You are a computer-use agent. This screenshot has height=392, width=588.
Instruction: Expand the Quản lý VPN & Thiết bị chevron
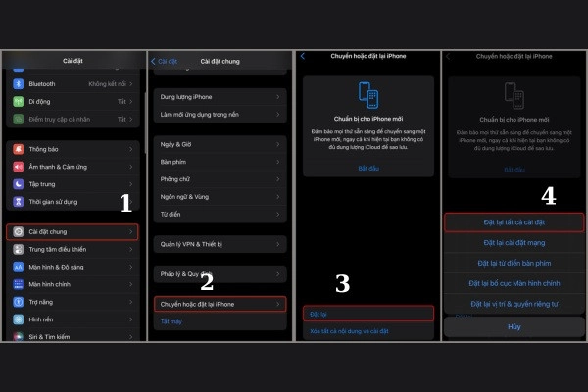279,244
